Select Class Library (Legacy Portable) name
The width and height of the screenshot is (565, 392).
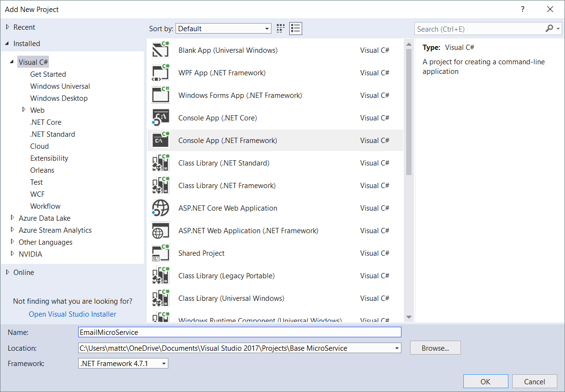227,276
